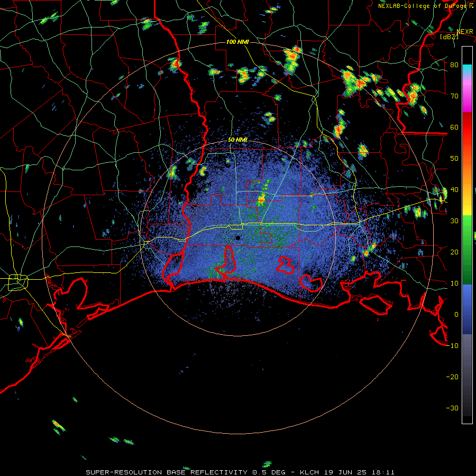Click the '50 NMI' range ring label
This screenshot has width=476, height=476.
237,140
